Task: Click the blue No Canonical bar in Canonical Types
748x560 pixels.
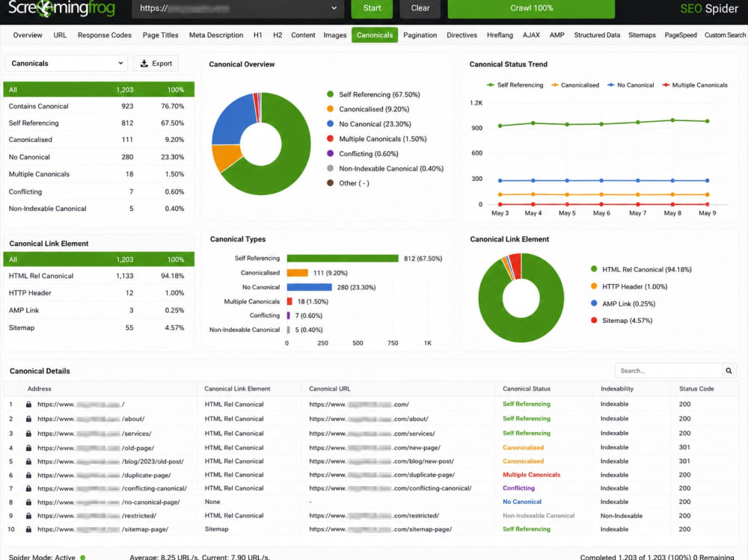Action: (x=309, y=287)
